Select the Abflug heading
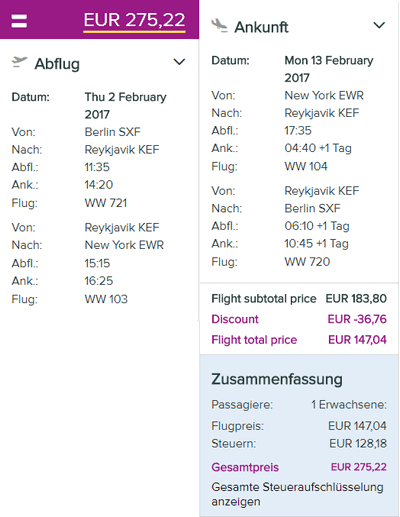Image resolution: width=400 pixels, height=517 pixels. coord(57,64)
